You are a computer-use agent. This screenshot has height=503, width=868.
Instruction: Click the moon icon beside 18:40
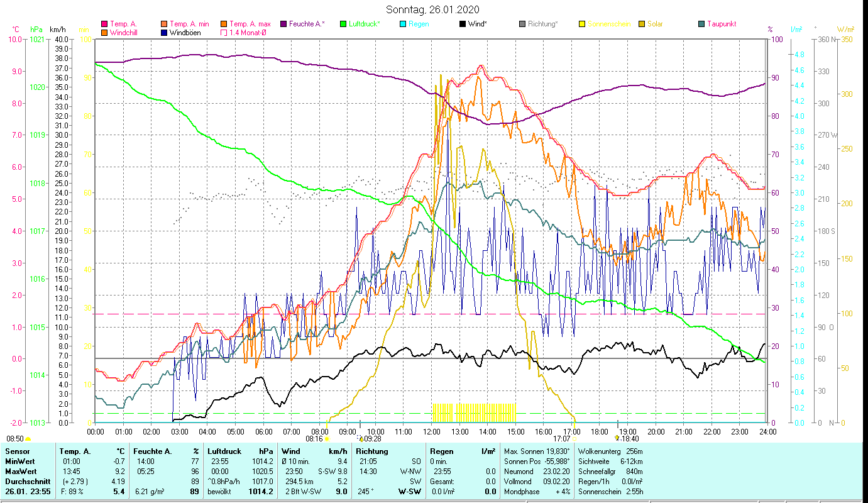click(617, 438)
